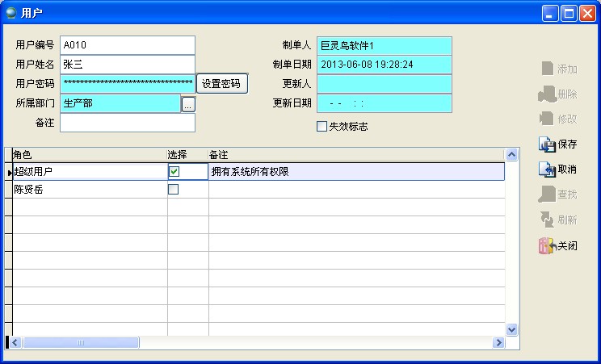Image resolution: width=601 pixels, height=364 pixels.
Task: Click the 查找 (Find) icon button
Action: tap(558, 195)
